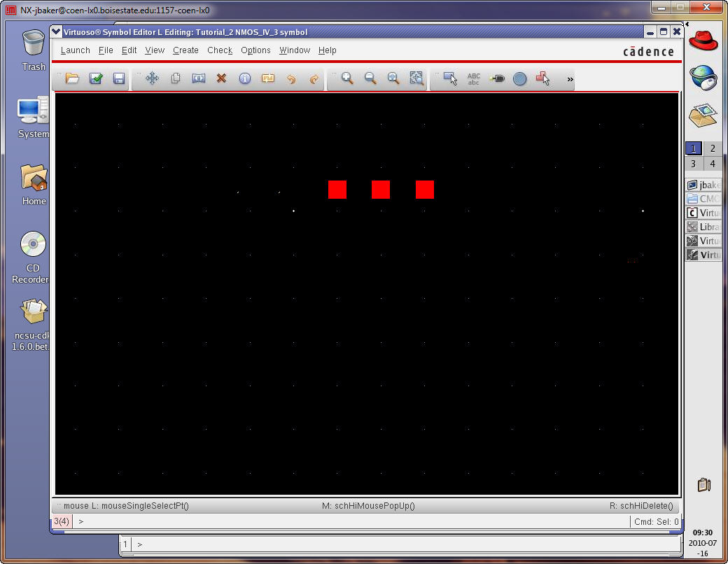Viewport: 728px width, 564px height.
Task: Click the Save floppy disk icon
Action: [x=119, y=78]
